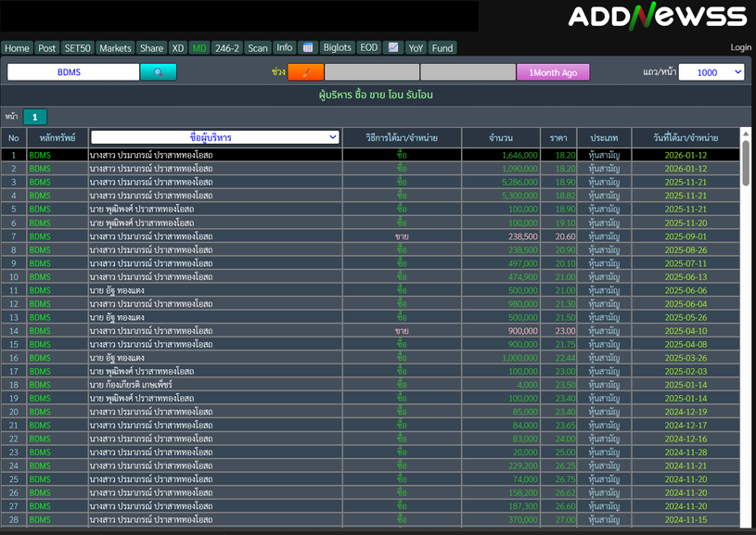756x535 pixels.
Task: Open the calendar icon in navigation bar
Action: coord(309,47)
